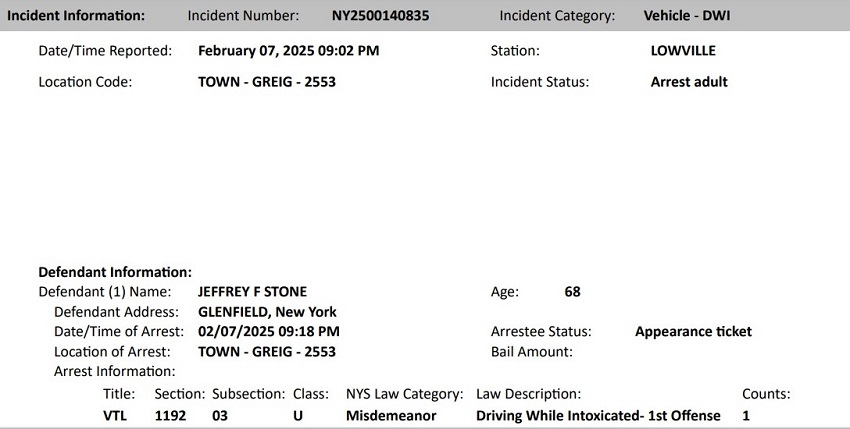Select the LOWVILLE station value
The width and height of the screenshot is (850, 429).
point(683,51)
